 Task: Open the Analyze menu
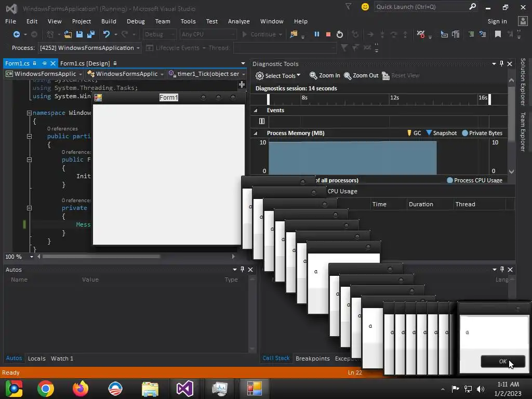tap(239, 21)
